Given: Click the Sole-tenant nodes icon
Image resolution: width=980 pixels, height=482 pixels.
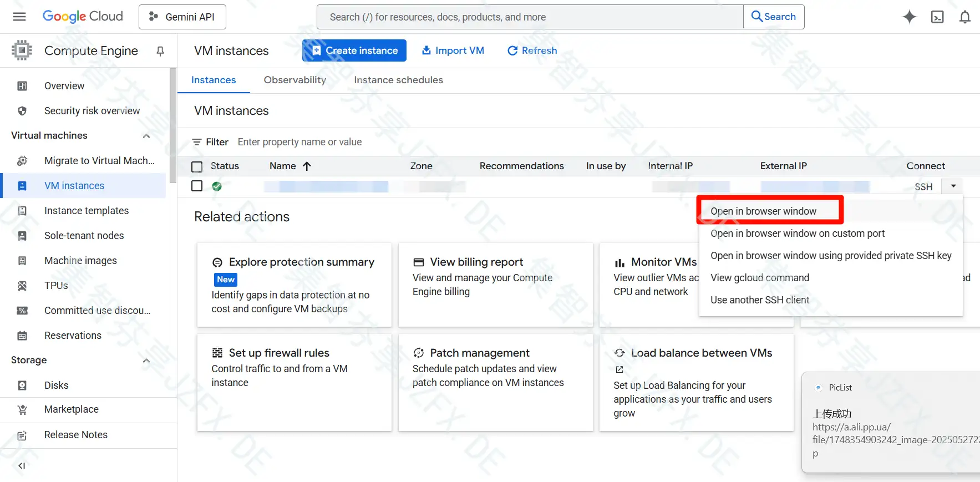Looking at the screenshot, I should pos(22,236).
